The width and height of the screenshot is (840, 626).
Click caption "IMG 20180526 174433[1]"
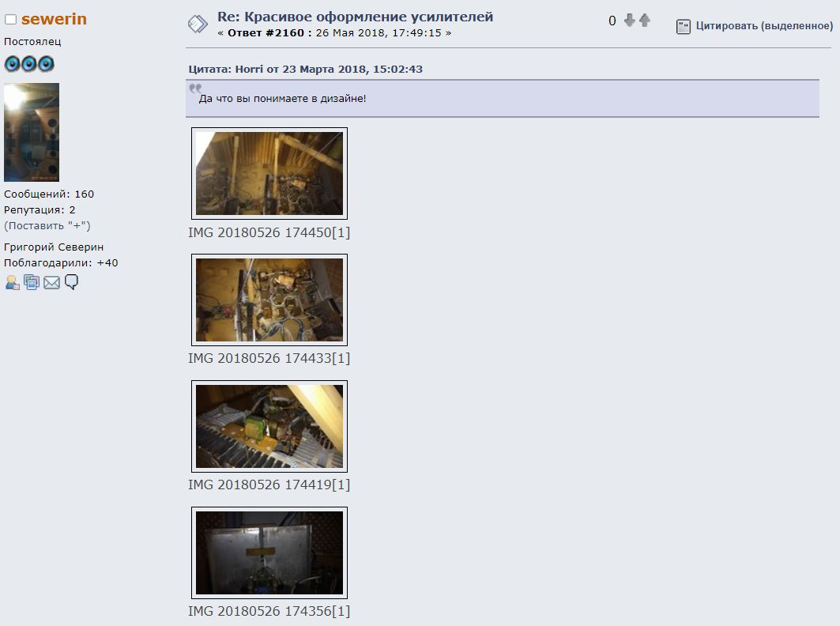[x=269, y=358]
